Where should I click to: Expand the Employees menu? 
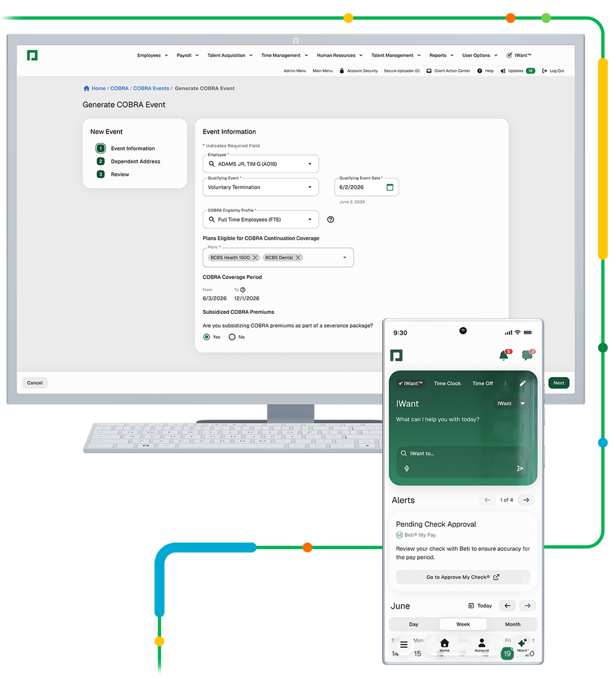point(152,55)
